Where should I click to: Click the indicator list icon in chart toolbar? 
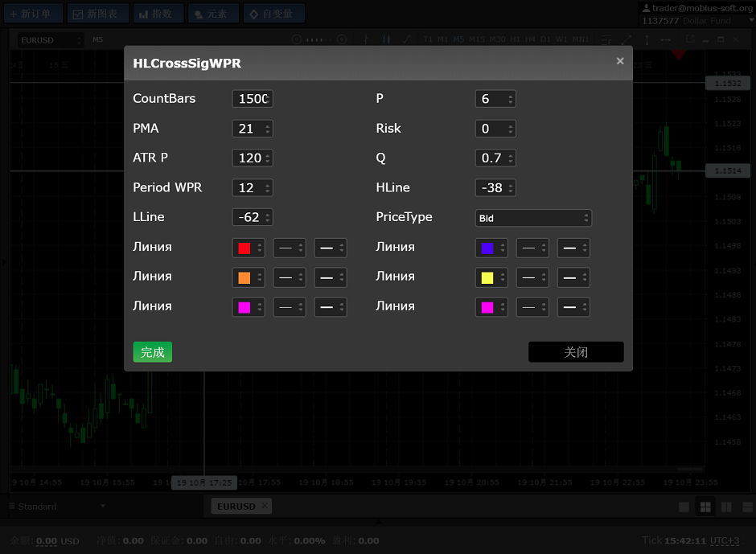[x=606, y=39]
